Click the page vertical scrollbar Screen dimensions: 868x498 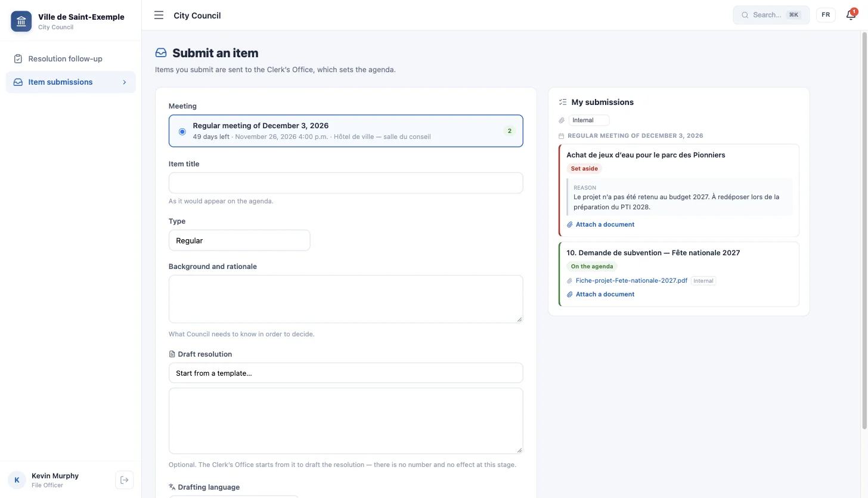click(864, 230)
